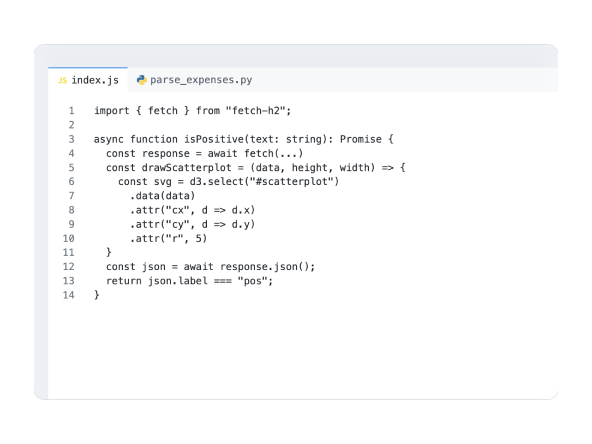Click line number 5 in the gutter
This screenshot has height=444, width=592.
click(71, 168)
